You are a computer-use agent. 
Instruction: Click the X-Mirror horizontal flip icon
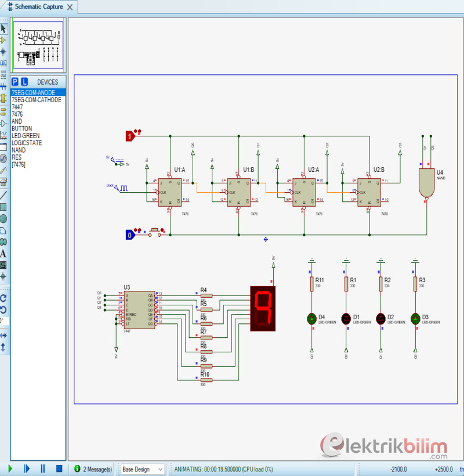click(3, 336)
